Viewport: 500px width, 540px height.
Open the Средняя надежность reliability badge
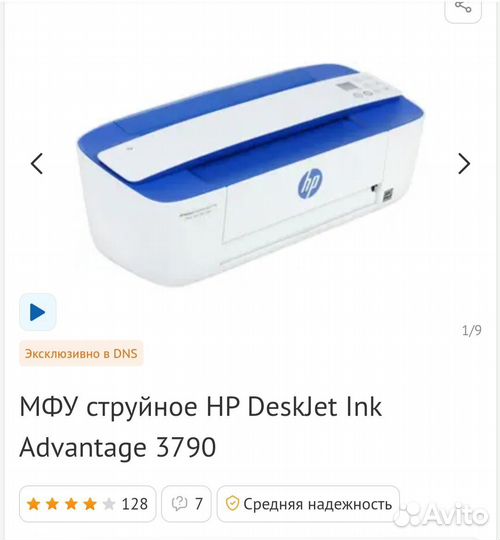[308, 504]
